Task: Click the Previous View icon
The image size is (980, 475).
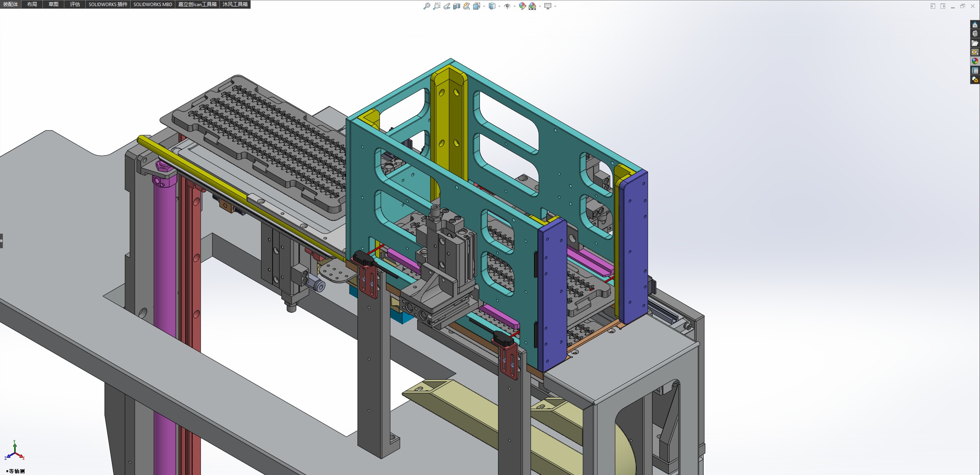Action: (x=447, y=6)
